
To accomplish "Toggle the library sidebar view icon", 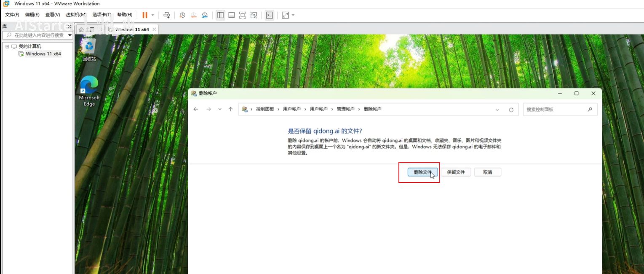I will tap(220, 15).
